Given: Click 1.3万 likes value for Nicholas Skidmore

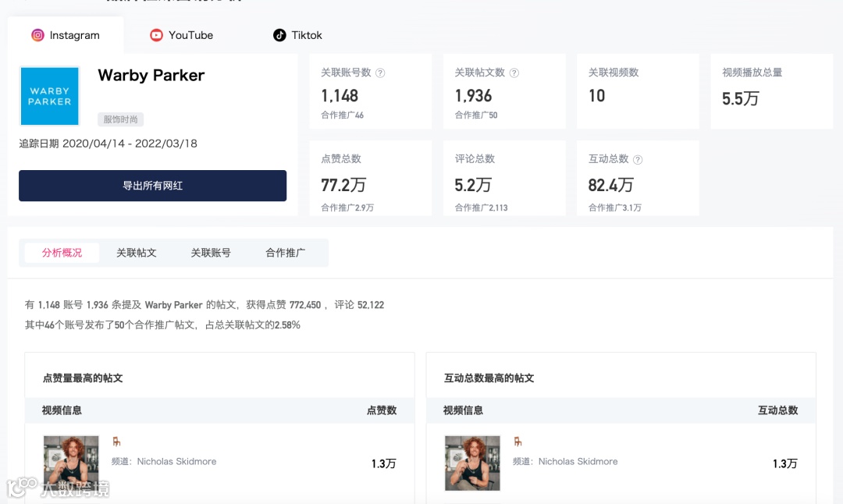Looking at the screenshot, I should [383, 463].
